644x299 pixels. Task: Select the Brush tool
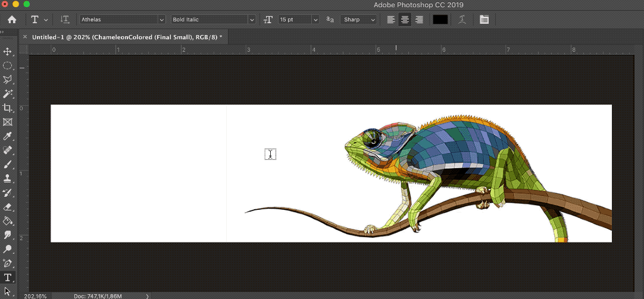8,165
